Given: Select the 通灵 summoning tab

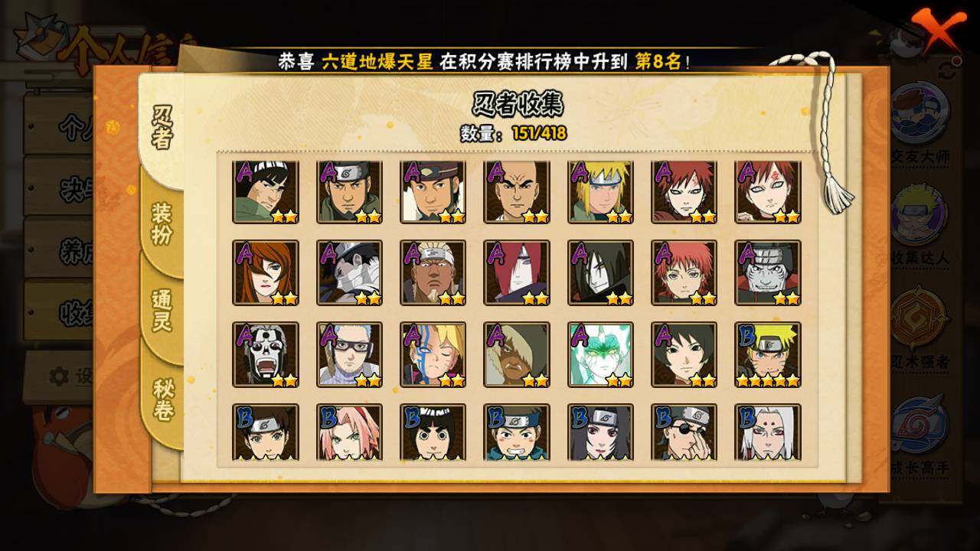Looking at the screenshot, I should click(162, 311).
